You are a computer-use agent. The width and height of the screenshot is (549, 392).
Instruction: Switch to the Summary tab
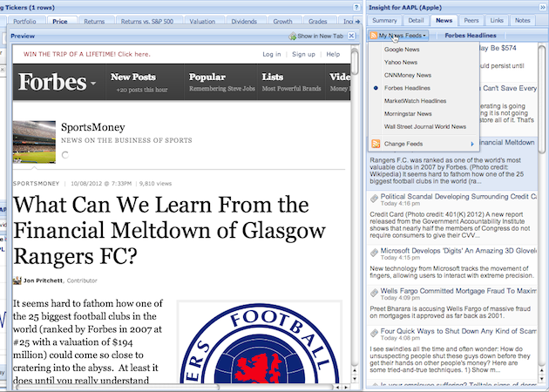click(384, 20)
